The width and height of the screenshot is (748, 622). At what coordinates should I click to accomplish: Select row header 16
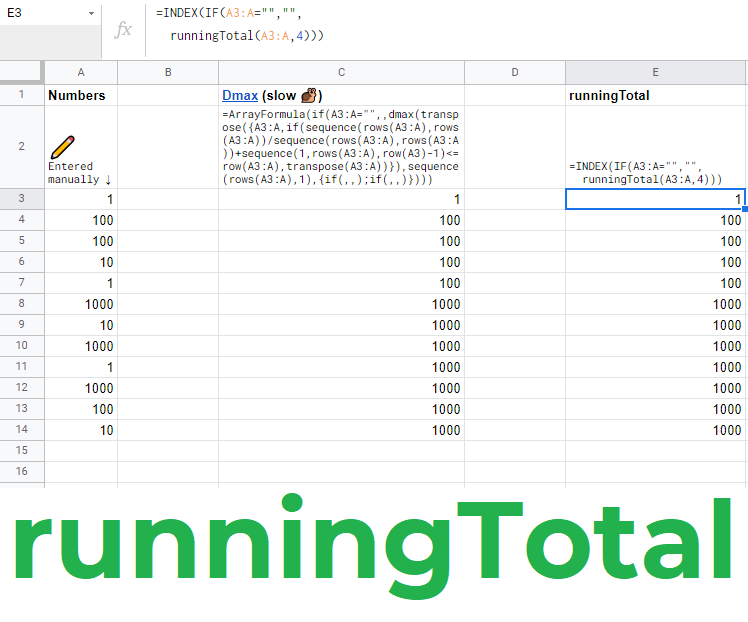21,471
